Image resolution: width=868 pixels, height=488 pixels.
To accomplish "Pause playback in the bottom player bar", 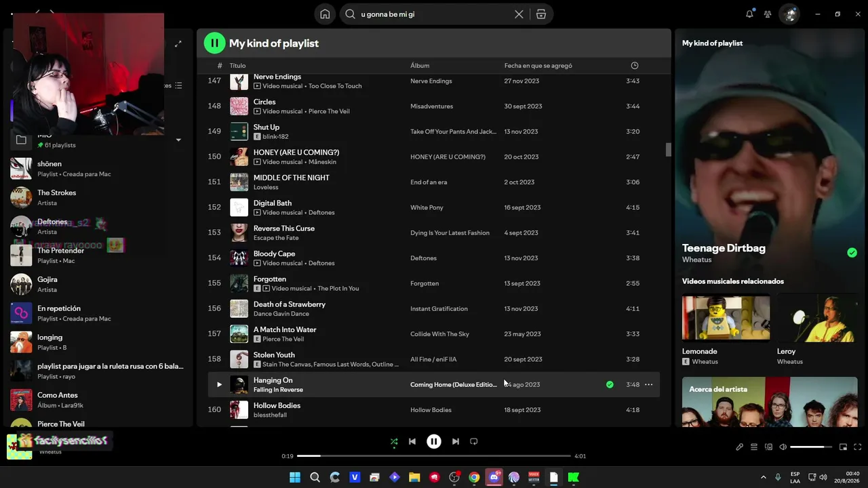I will [x=434, y=441].
